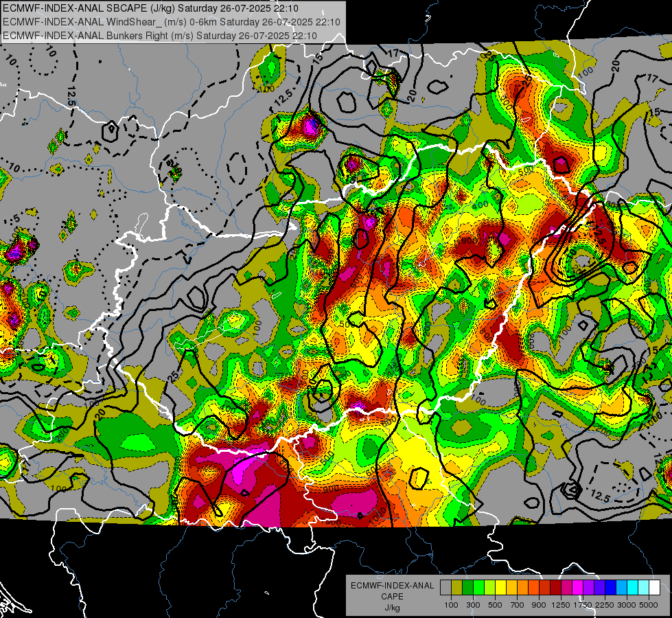The height and width of the screenshot is (618, 672).
Task: Click the legend value 300
Action: tap(473, 605)
